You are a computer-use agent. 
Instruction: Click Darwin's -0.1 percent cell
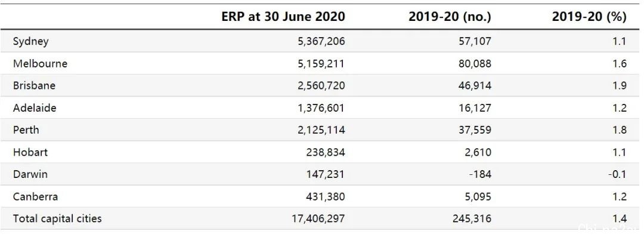click(x=617, y=174)
